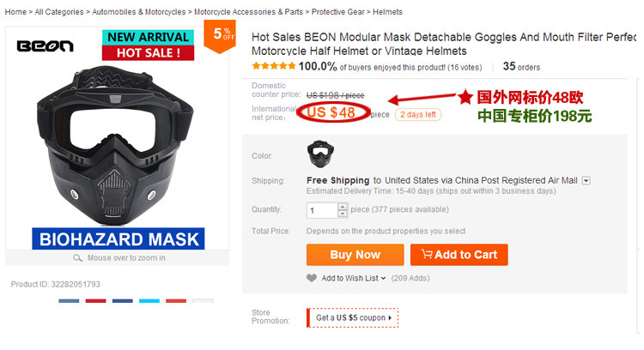Open All Categories breadcrumb link
This screenshot has width=644, height=350.
(59, 12)
